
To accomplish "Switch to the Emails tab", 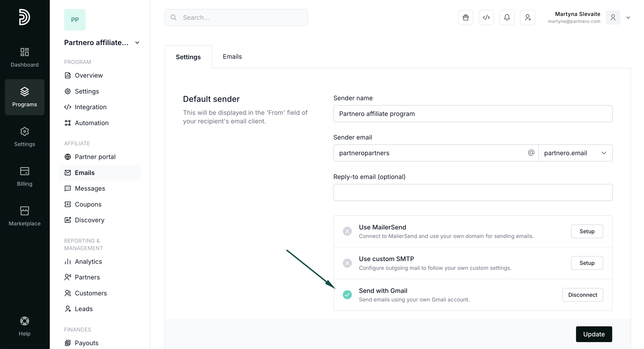I will coord(232,57).
